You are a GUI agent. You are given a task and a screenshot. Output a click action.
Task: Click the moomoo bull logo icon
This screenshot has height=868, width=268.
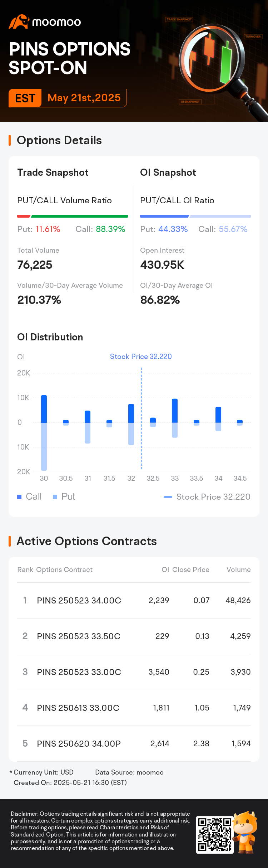click(x=19, y=21)
